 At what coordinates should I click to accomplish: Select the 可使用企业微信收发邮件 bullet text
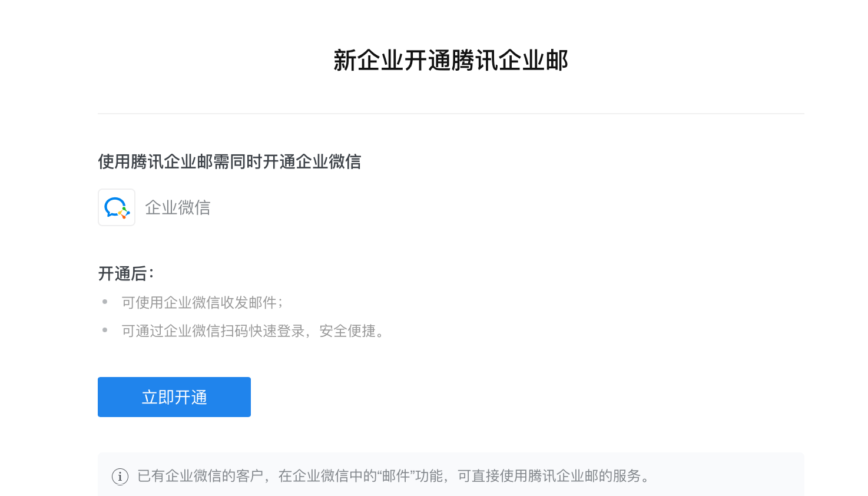199,303
